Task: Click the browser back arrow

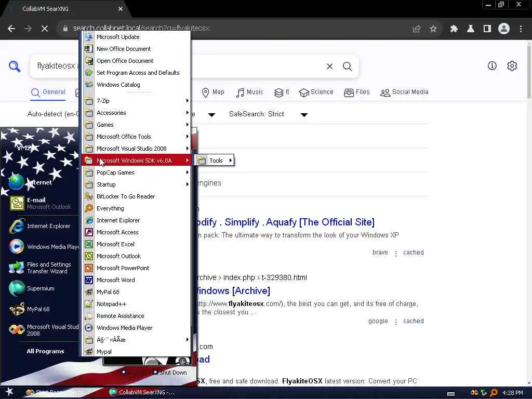Action: tap(11, 29)
